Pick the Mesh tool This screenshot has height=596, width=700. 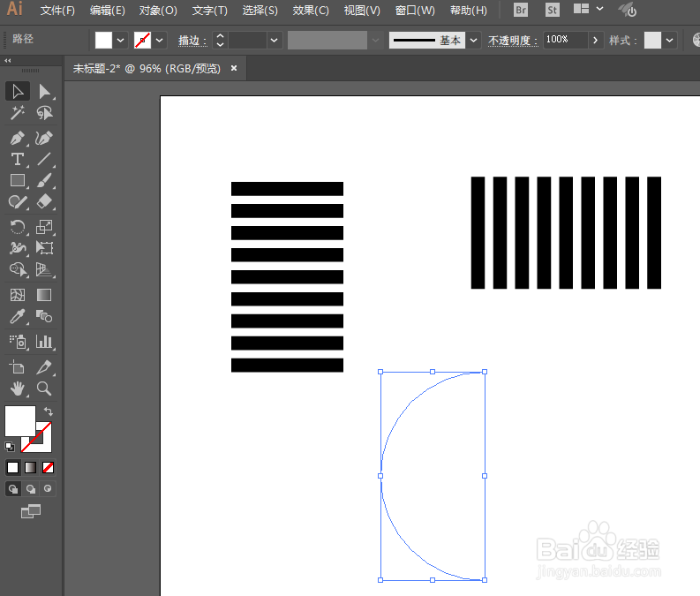point(18,295)
